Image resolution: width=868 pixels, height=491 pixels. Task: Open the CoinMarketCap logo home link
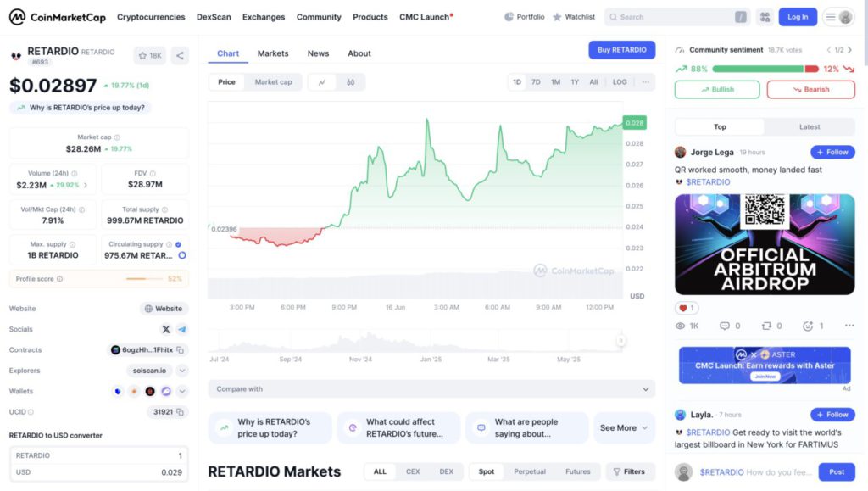[57, 17]
